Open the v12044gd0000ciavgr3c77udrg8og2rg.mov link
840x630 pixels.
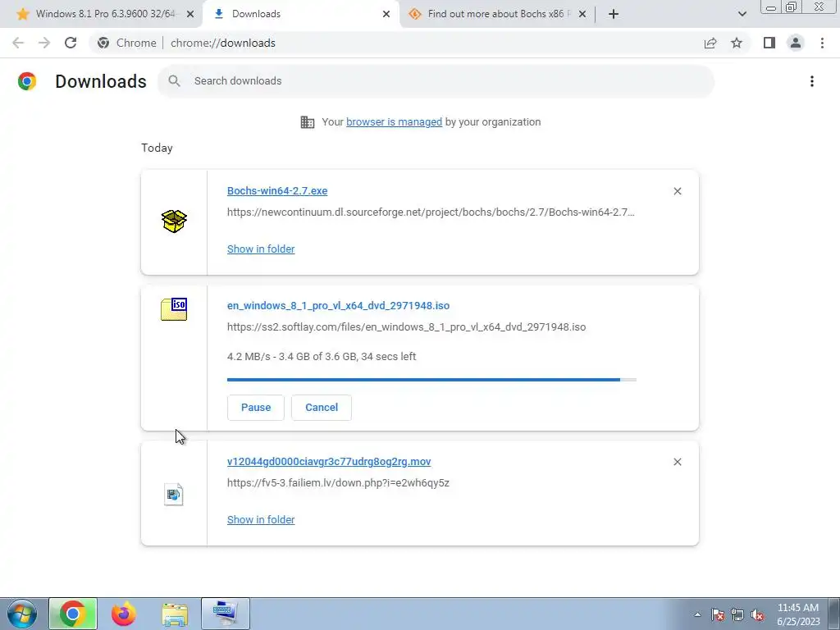tap(329, 462)
